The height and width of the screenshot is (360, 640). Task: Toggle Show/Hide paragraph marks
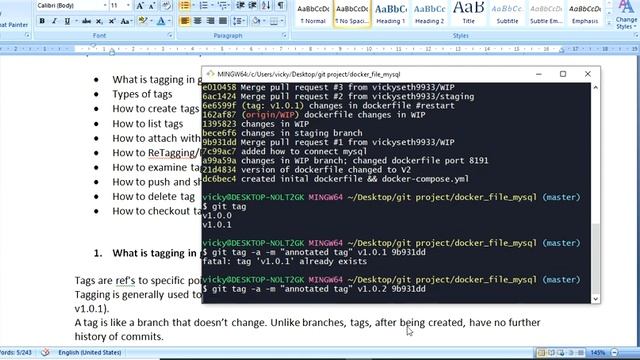[281, 6]
